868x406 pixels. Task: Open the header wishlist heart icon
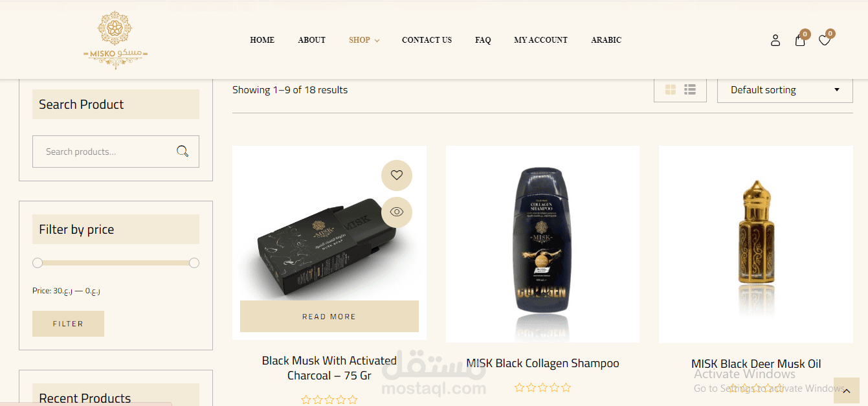[x=825, y=40]
